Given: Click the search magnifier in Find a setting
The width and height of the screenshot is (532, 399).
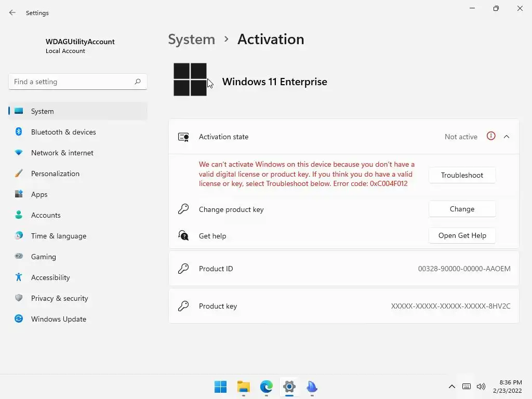Looking at the screenshot, I should pyautogui.click(x=137, y=82).
